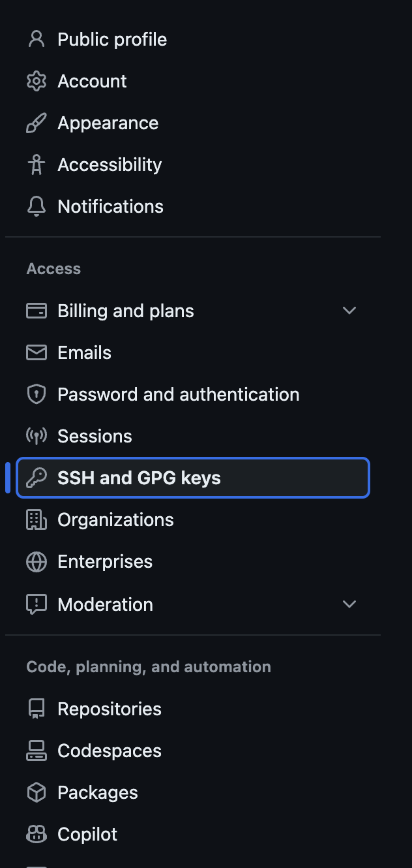Go to Organizations settings
Image resolution: width=412 pixels, height=868 pixels.
115,519
